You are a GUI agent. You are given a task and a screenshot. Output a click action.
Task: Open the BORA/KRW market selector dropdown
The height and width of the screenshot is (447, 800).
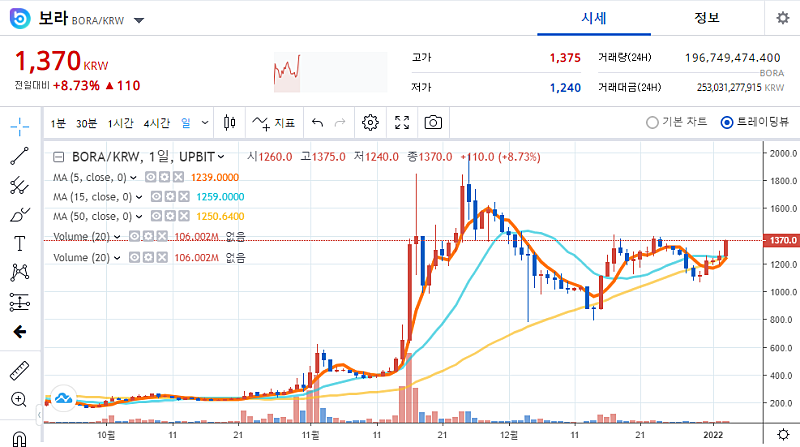tap(139, 20)
